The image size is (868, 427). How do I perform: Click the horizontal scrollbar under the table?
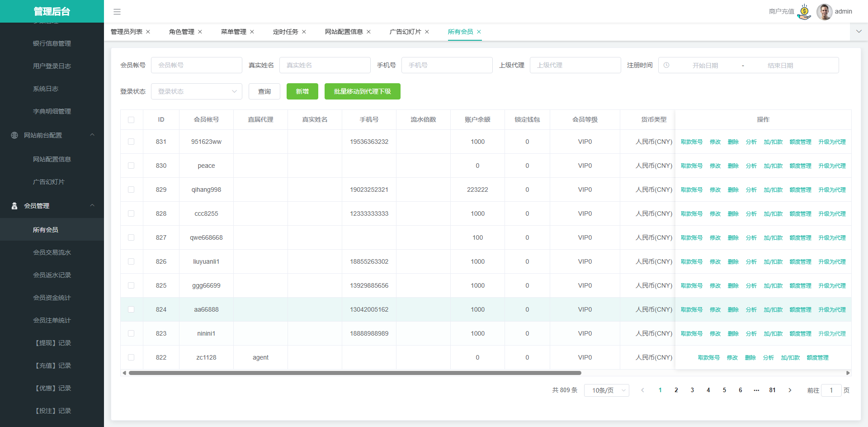point(355,373)
